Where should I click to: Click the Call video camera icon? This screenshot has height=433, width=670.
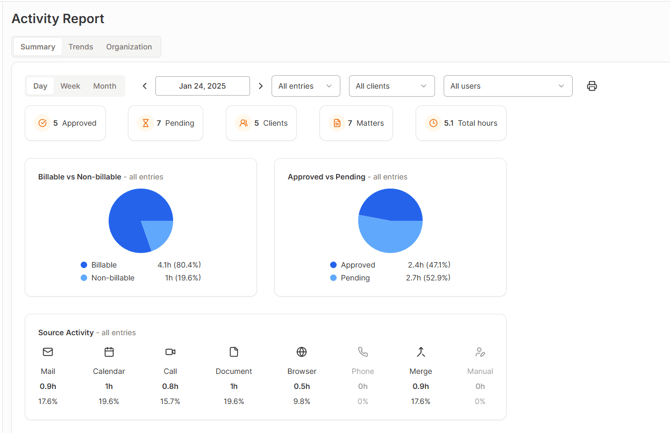tap(170, 352)
